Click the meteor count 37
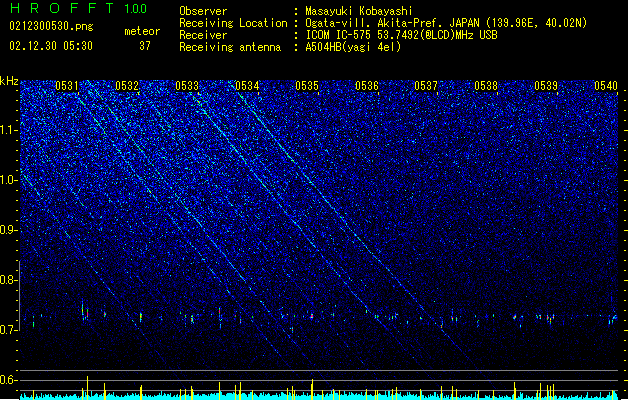 (145, 46)
